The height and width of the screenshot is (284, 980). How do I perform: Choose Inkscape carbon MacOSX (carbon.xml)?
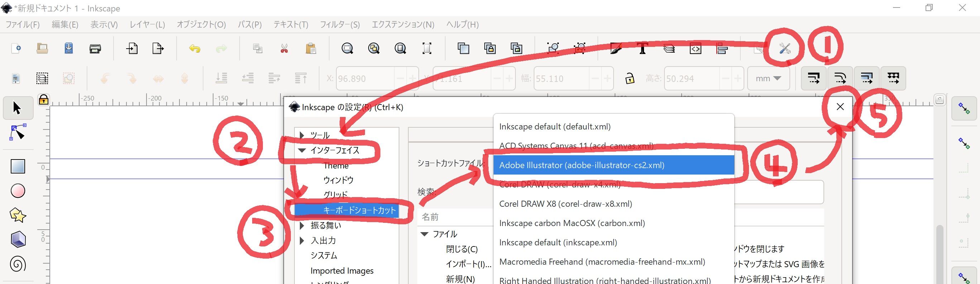point(614,223)
